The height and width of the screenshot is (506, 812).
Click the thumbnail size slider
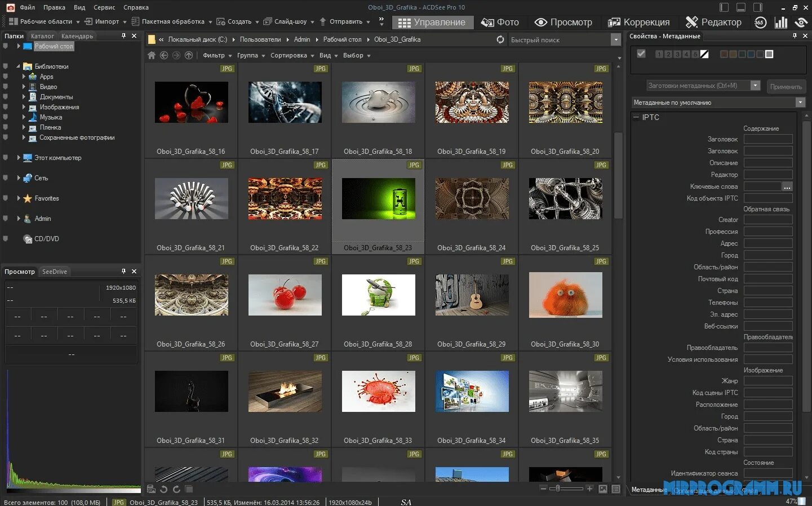click(566, 489)
